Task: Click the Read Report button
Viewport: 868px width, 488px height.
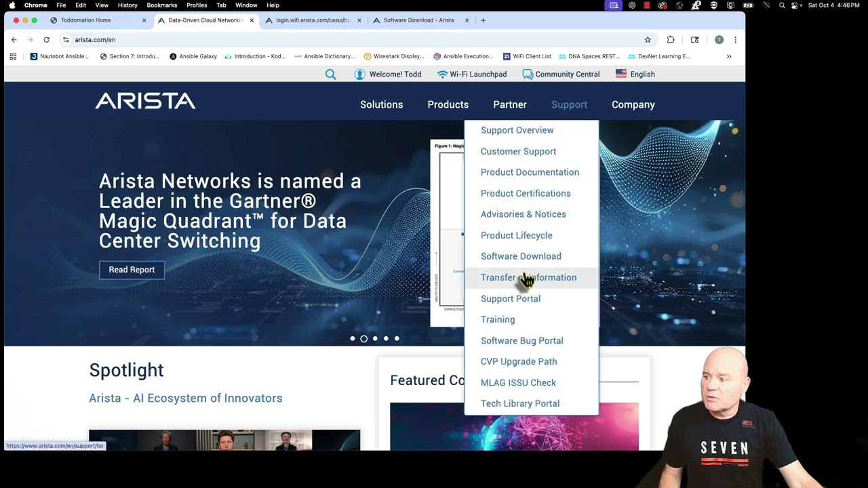Action: pyautogui.click(x=132, y=270)
